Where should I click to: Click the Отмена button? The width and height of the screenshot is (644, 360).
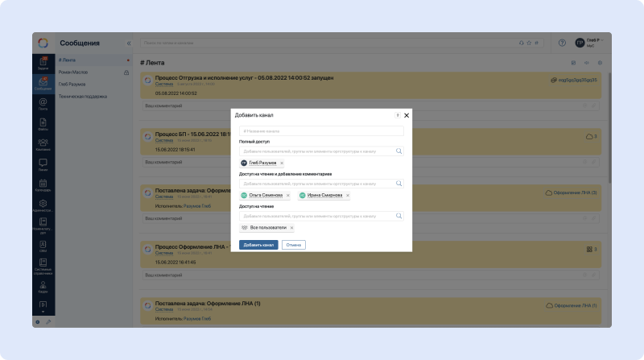coord(294,245)
